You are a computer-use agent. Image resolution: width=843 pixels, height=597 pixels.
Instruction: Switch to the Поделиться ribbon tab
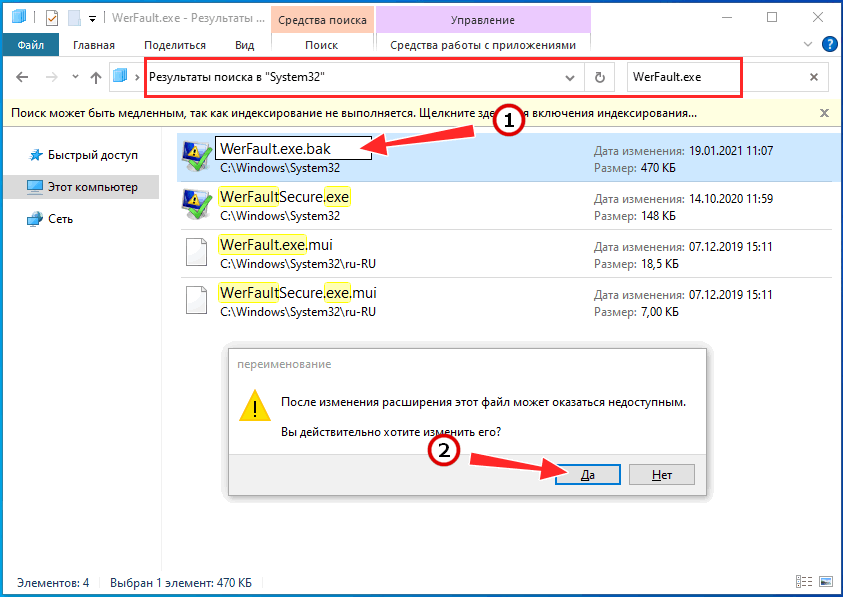(175, 45)
